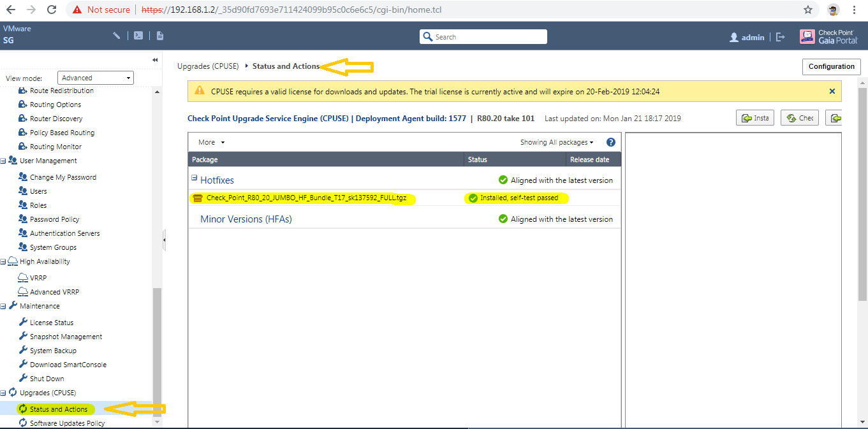Sort by Status column header
Viewport: 868px width, 429px height.
coord(515,159)
